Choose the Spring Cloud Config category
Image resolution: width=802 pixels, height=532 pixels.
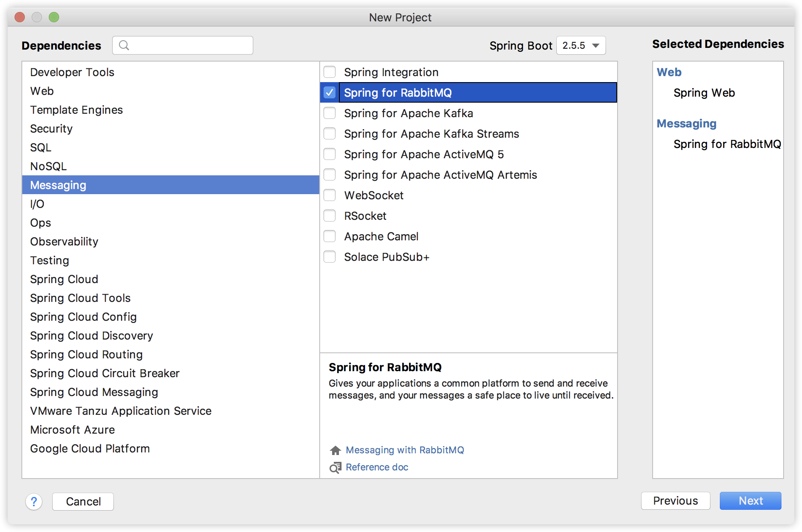[x=83, y=317]
